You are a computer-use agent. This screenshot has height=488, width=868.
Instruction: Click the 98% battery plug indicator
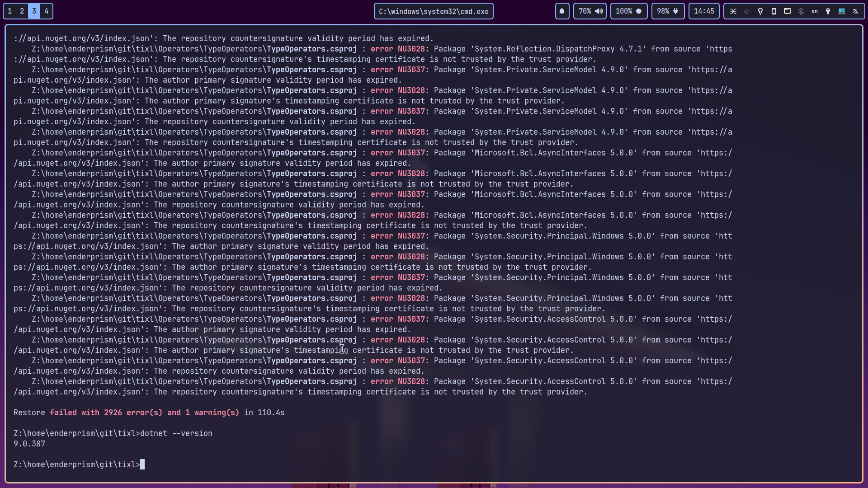pos(668,11)
